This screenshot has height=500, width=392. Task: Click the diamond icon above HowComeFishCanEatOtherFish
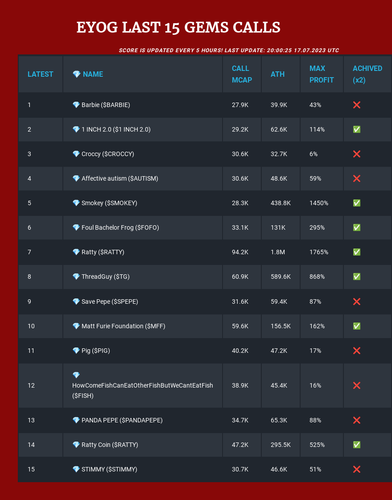(x=76, y=375)
